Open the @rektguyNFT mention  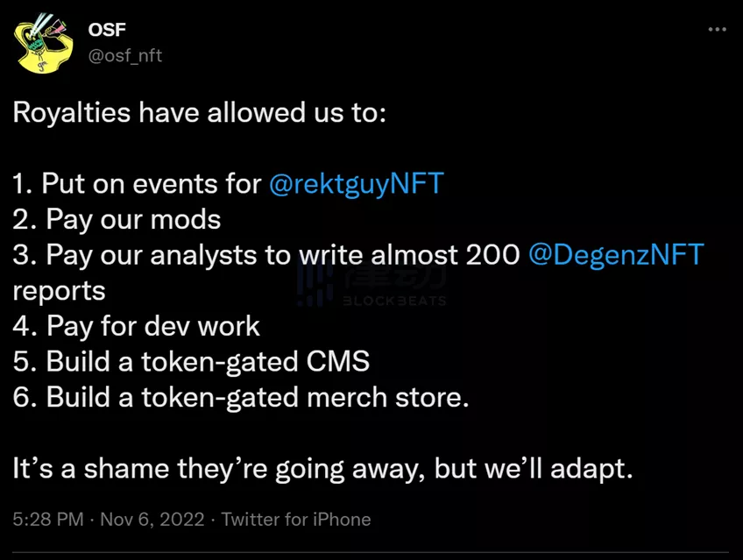tap(357, 184)
